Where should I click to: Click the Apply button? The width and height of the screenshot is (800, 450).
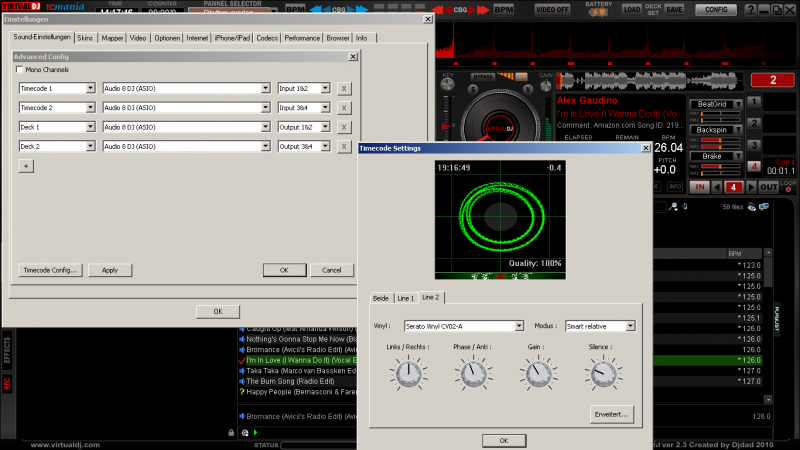pos(110,270)
